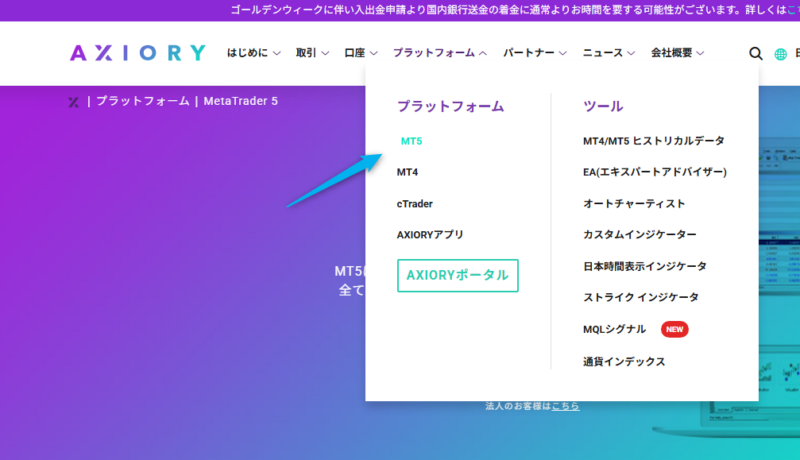Screen dimensions: 800x460
Task: Expand the 口座 menu
Action: point(361,53)
